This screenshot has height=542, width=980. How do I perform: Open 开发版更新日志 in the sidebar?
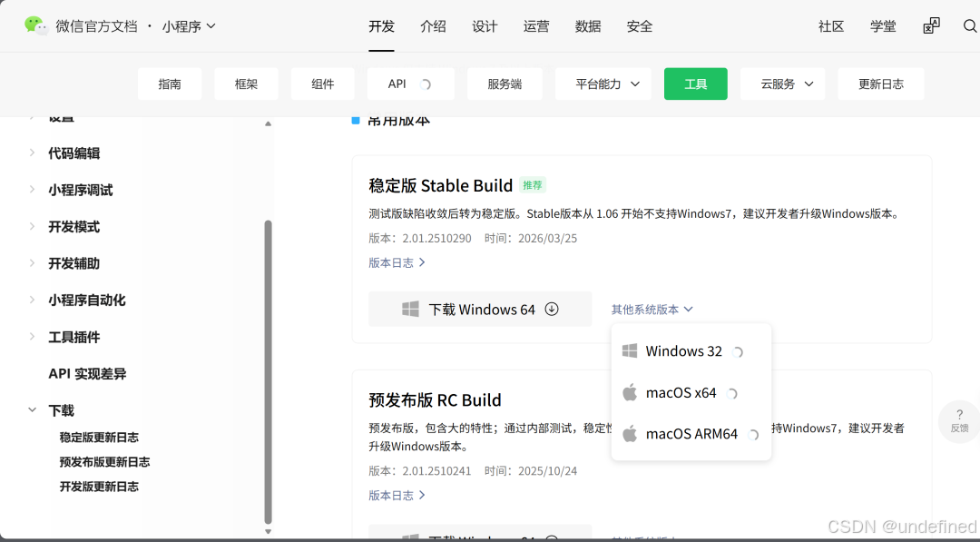99,487
